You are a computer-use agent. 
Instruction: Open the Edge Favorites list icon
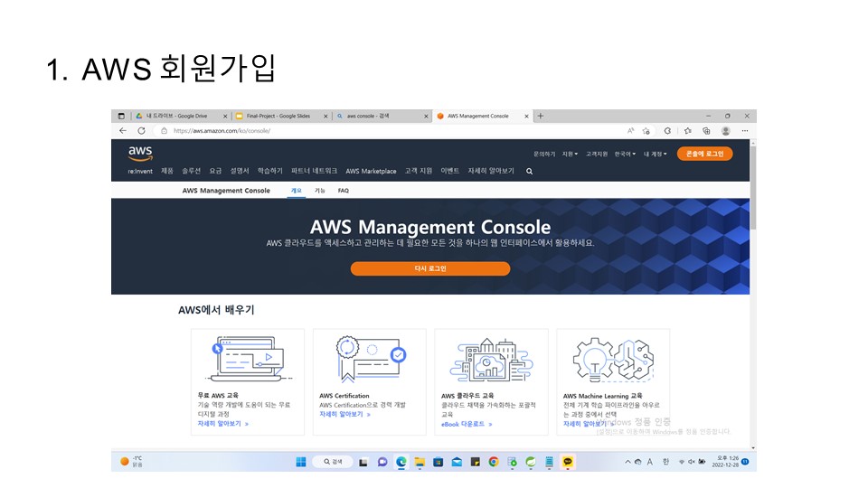pos(687,130)
